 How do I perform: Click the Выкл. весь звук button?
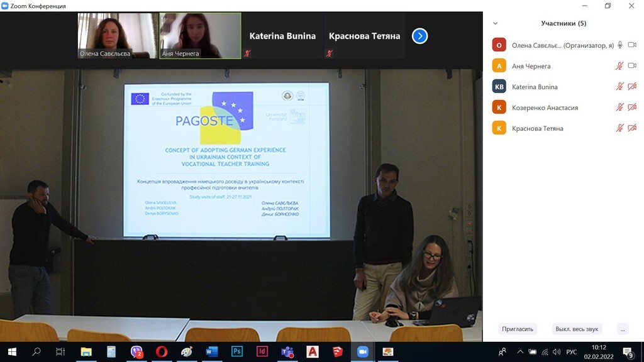[x=577, y=329]
